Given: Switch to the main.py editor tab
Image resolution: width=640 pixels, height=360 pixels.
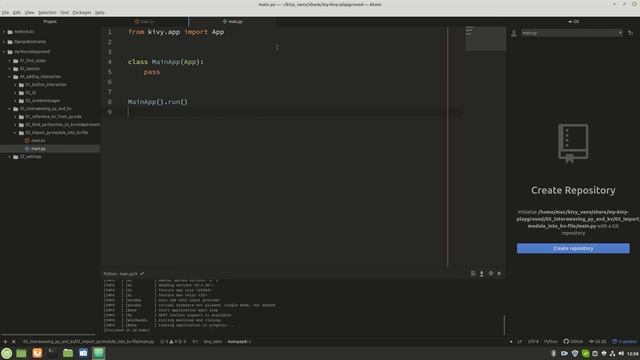Looking at the screenshot, I should (x=233, y=22).
